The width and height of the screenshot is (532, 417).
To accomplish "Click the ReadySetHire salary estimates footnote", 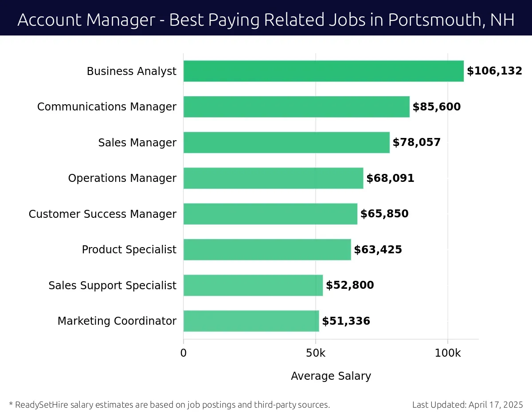I will 169,405.
